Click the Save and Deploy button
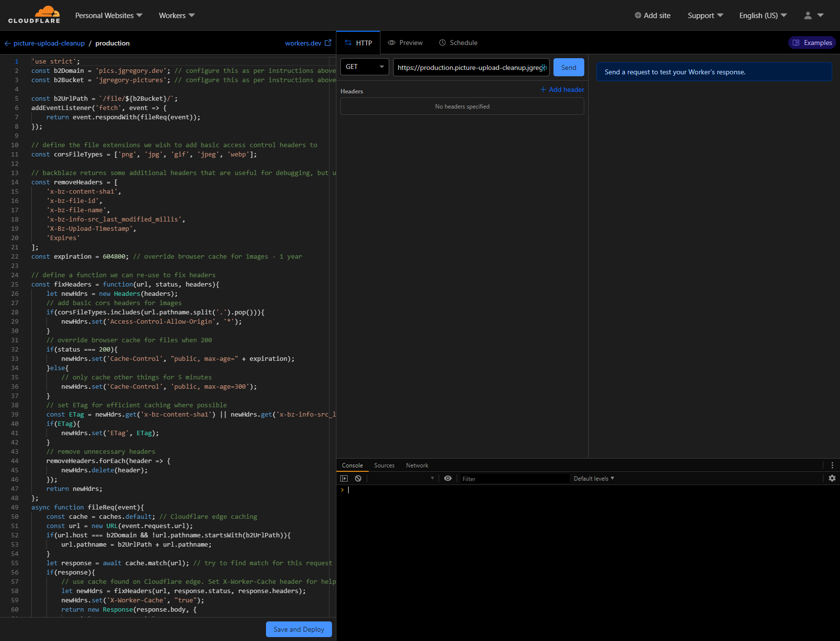The image size is (840, 641). pyautogui.click(x=299, y=629)
